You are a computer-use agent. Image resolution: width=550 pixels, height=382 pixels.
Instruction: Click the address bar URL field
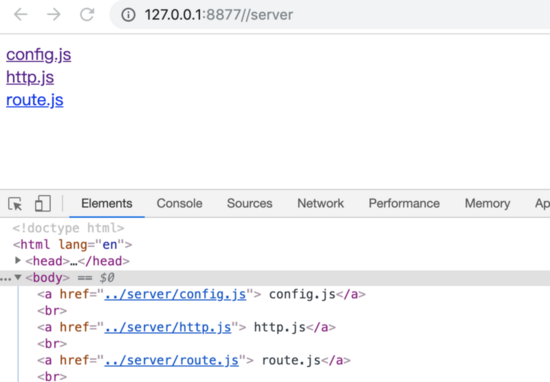pyautogui.click(x=330, y=15)
